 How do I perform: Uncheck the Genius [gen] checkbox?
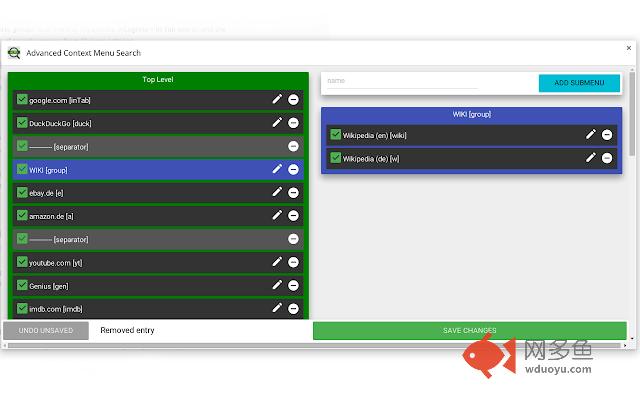22,285
